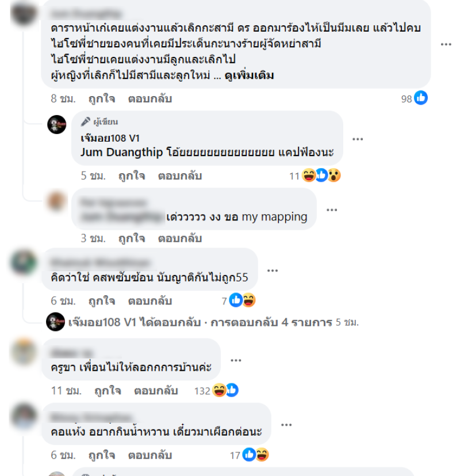Open three-dot menu on เจ๊มอย108 V1 reply
This screenshot has height=476, width=460.
pos(358,139)
